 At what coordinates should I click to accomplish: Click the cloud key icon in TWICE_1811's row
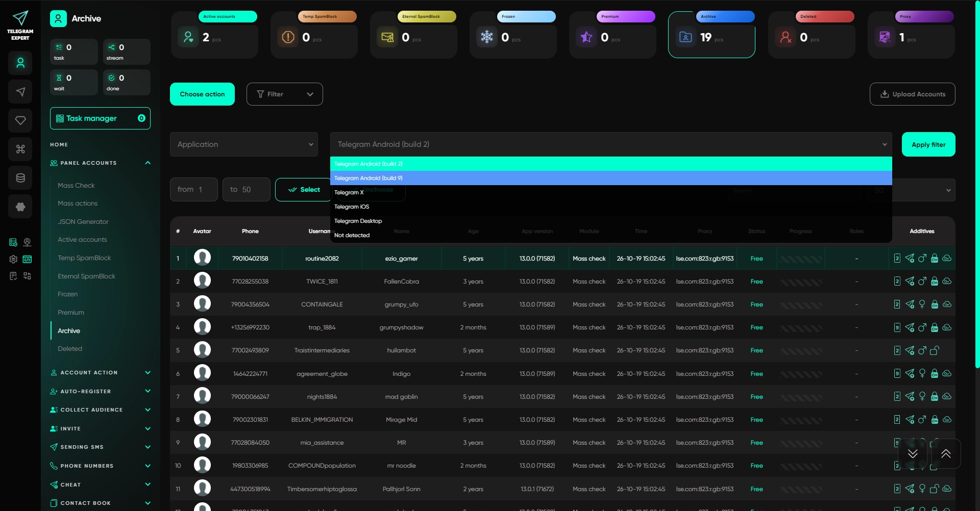[x=947, y=281]
